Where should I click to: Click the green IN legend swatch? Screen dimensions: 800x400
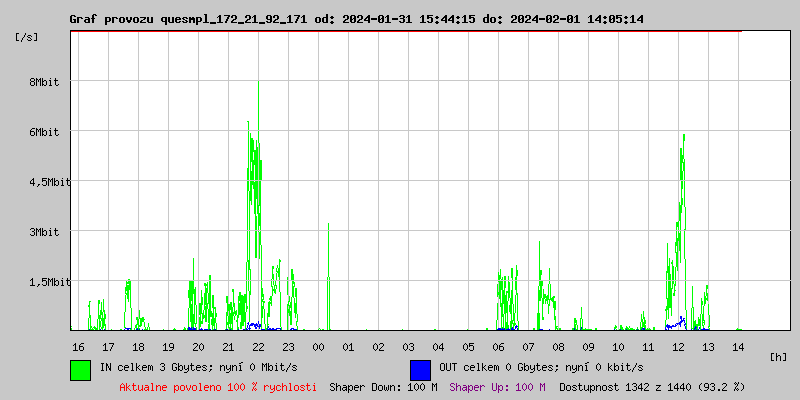pyautogui.click(x=80, y=369)
